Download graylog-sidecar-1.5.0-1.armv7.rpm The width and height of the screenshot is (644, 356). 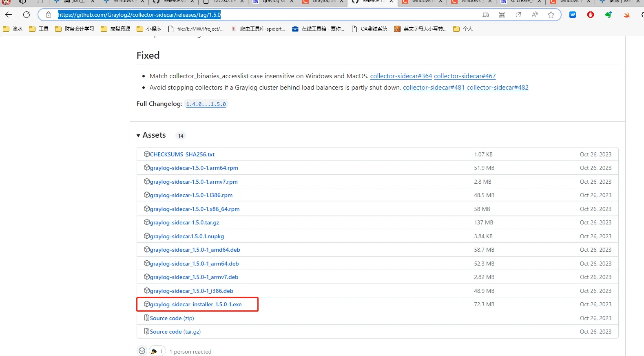194,182
